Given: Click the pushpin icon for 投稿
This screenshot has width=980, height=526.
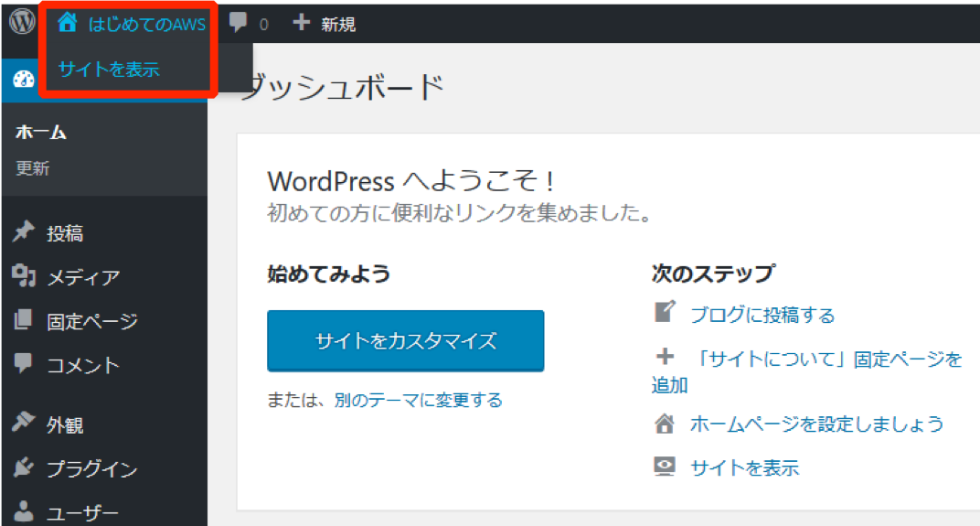Looking at the screenshot, I should coord(24,231).
